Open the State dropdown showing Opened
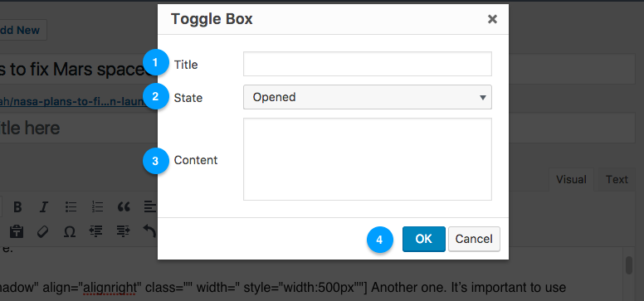Screen dimensions: 644x301 [x=367, y=97]
